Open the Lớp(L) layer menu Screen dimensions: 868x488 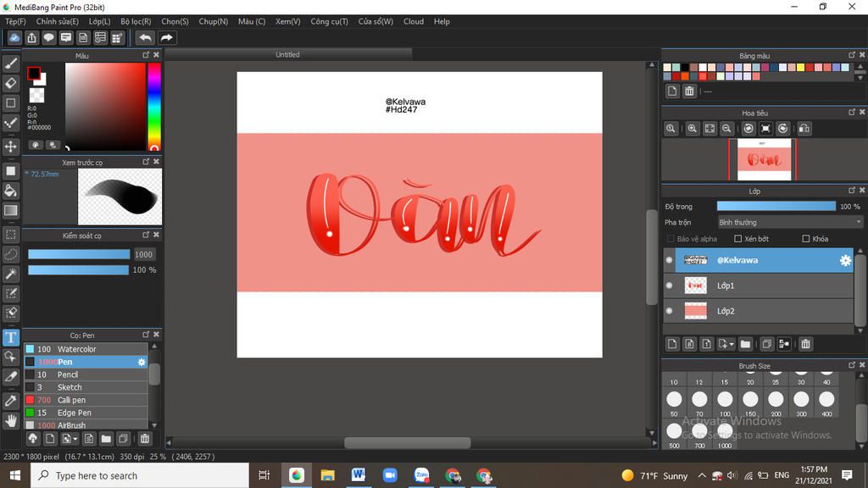coord(100,21)
